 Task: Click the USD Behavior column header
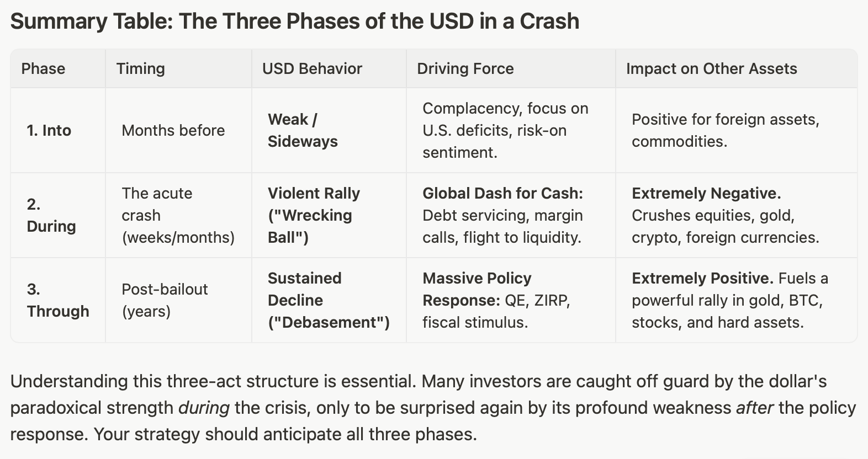coord(312,68)
